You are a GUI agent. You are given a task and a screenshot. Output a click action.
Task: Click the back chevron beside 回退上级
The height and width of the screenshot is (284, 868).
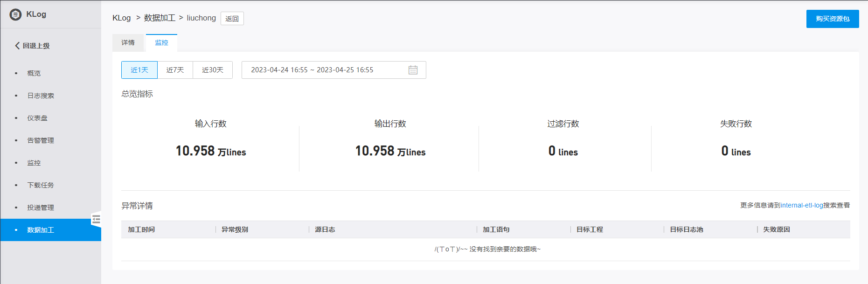[17, 46]
